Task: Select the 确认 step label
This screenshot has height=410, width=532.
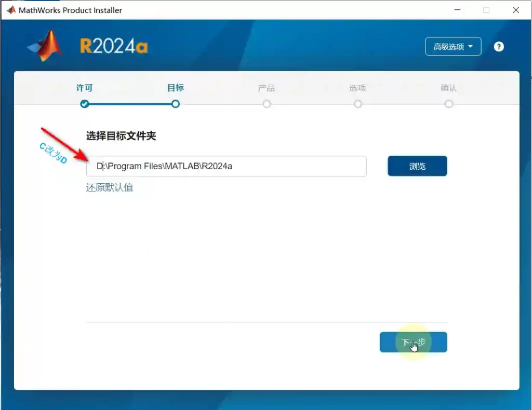Action: coord(449,88)
